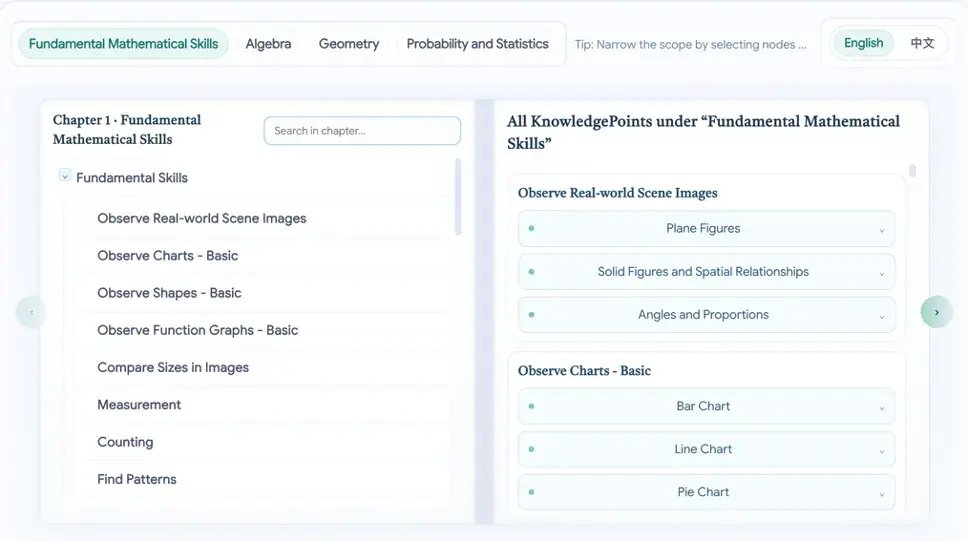968x542 pixels.
Task: Open the Bar Chart chevron
Action: 881,408
